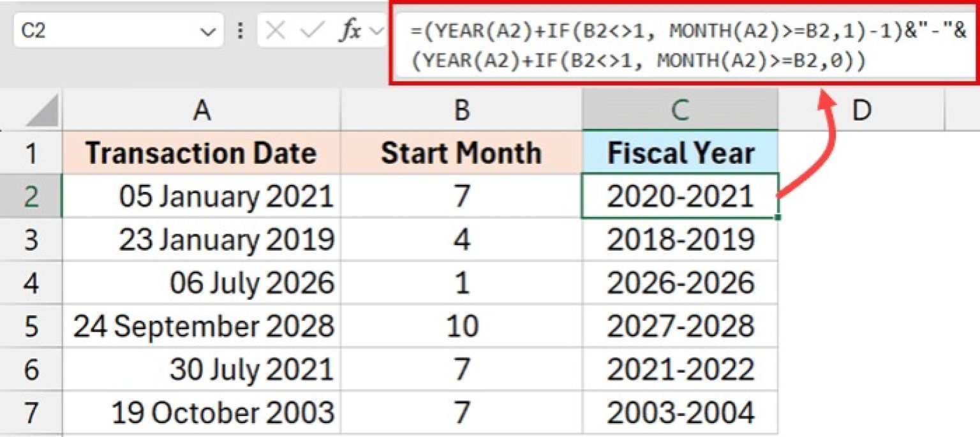Select column header C
Image resolution: width=980 pixels, height=437 pixels.
pos(681,108)
